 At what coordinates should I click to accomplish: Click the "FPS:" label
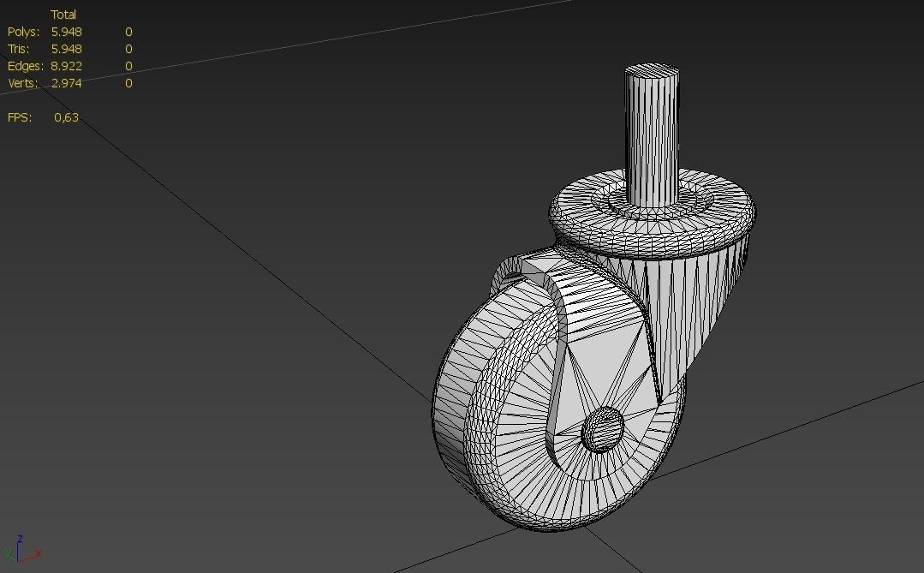pos(20,117)
